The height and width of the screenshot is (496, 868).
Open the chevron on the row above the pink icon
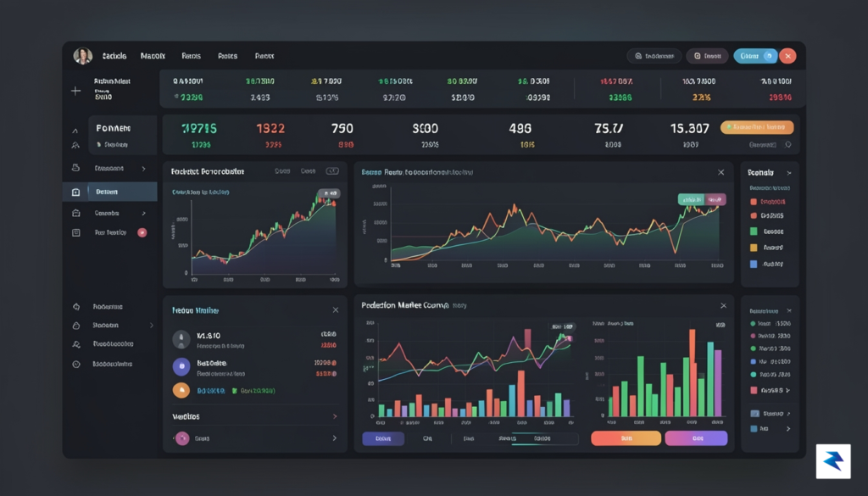[x=335, y=416]
